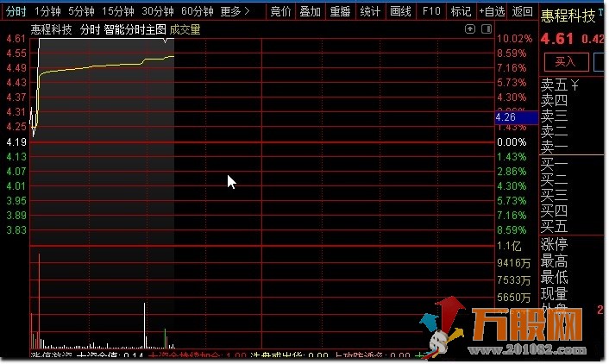Screen dimensions: 609x364
Task: Click the 惠程科技 chart title label
Action: [51, 29]
